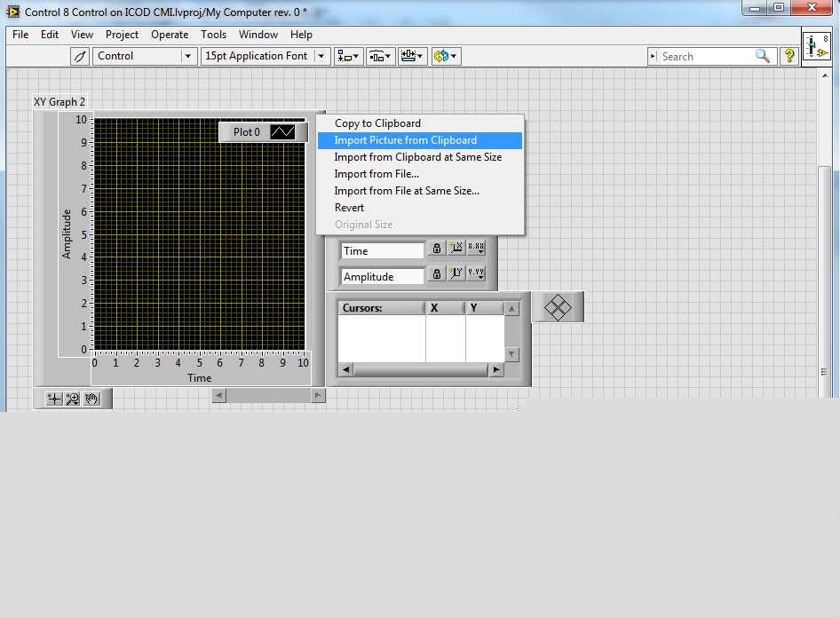The image size is (840, 617).
Task: Toggle the Time axis autoscale lock
Action: pyautogui.click(x=437, y=248)
